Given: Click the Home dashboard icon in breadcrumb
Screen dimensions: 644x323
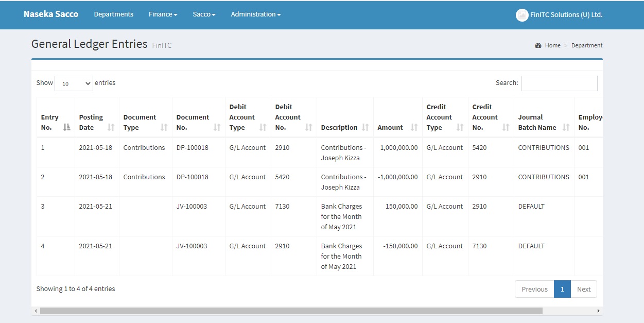Looking at the screenshot, I should 538,45.
